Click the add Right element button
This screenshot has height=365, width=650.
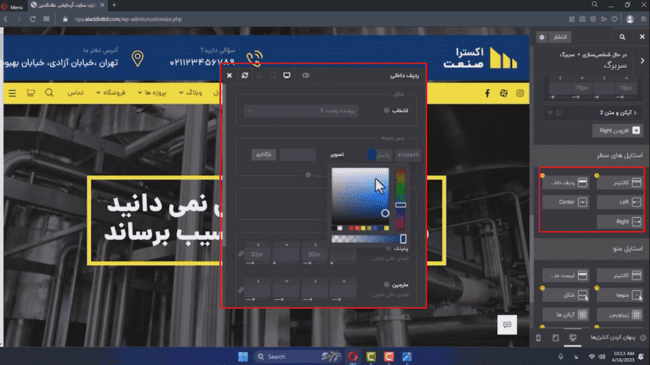[617, 131]
